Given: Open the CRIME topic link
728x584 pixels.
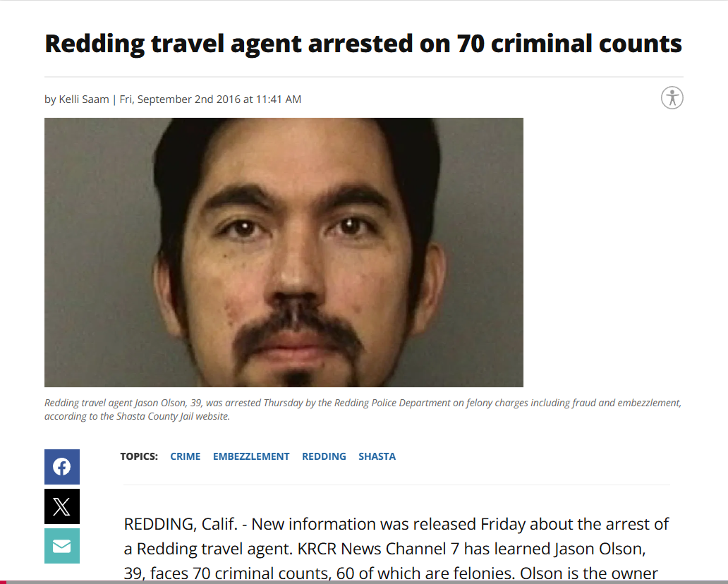Looking at the screenshot, I should (x=186, y=456).
